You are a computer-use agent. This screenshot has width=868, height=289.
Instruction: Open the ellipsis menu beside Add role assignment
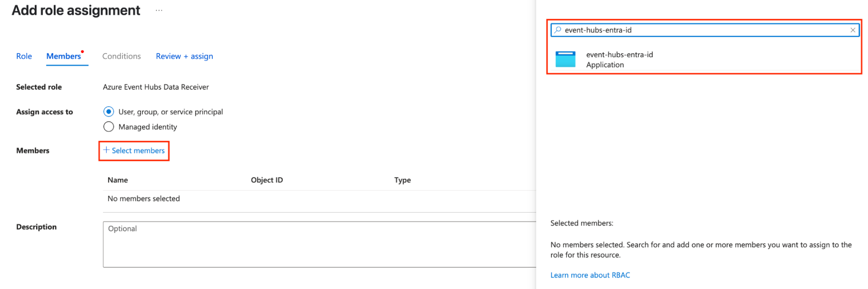[x=159, y=10]
